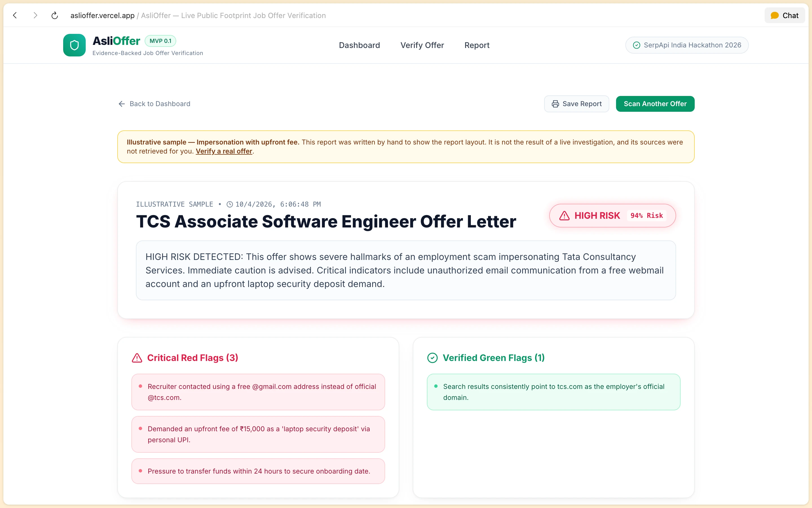The image size is (812, 508).
Task: Click the HIGH RISK DETECTED summary paragraph
Action: pos(406,270)
